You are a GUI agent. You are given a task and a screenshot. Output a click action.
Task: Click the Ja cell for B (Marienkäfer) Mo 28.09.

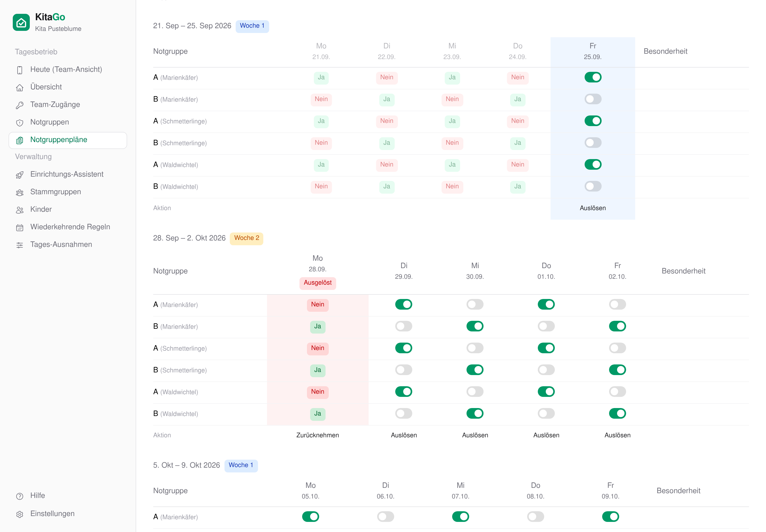point(318,326)
